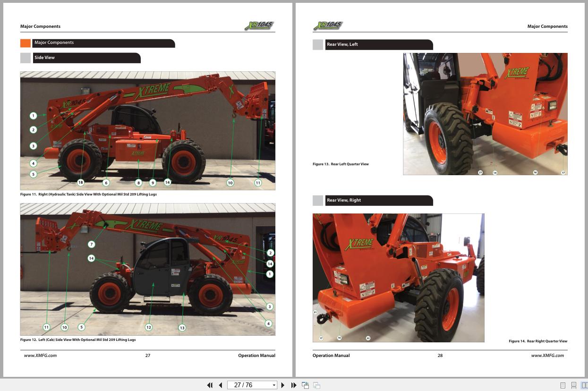The width and height of the screenshot is (588, 391).
Task: Click the Figure 11 right side view caption
Action: click(88, 194)
